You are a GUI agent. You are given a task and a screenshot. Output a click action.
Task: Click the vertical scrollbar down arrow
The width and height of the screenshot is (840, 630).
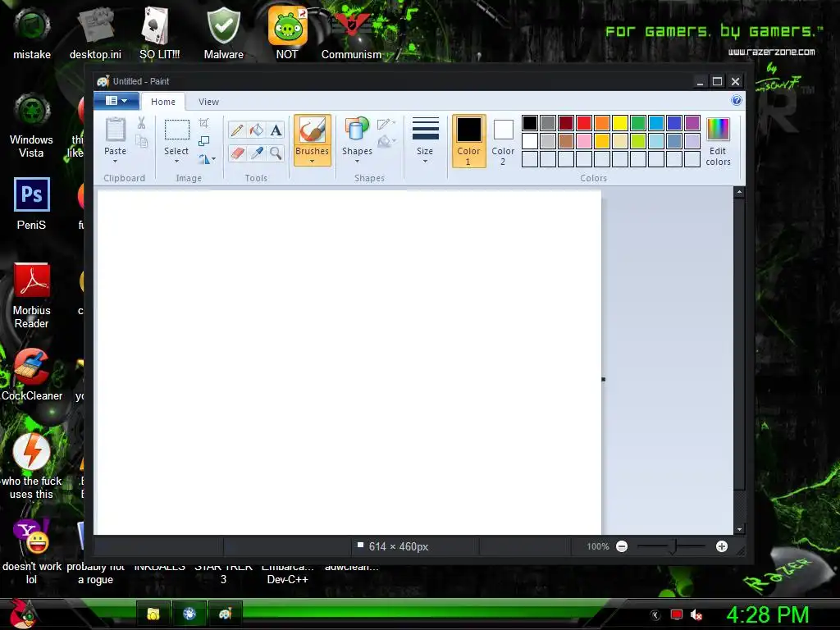point(739,529)
